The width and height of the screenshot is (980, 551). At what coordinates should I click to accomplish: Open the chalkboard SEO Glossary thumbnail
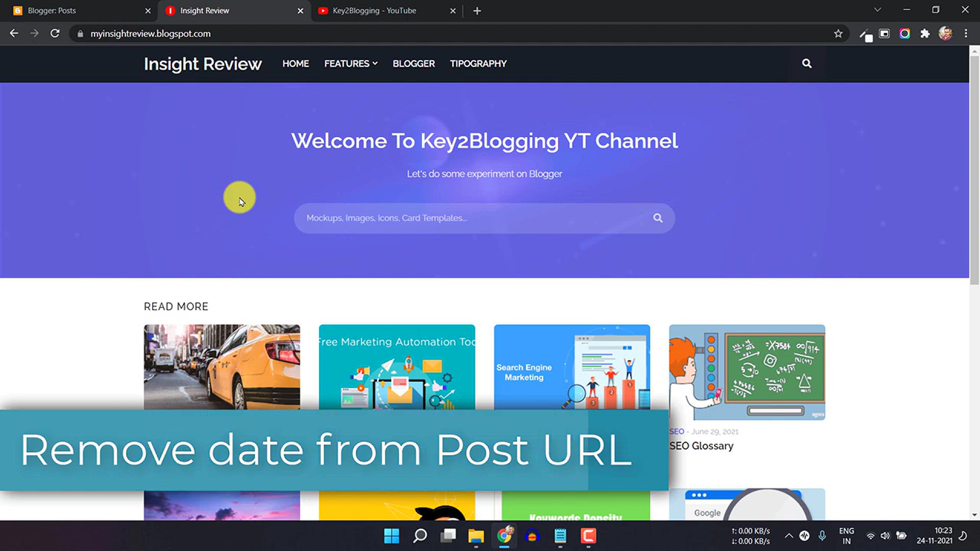pos(747,372)
